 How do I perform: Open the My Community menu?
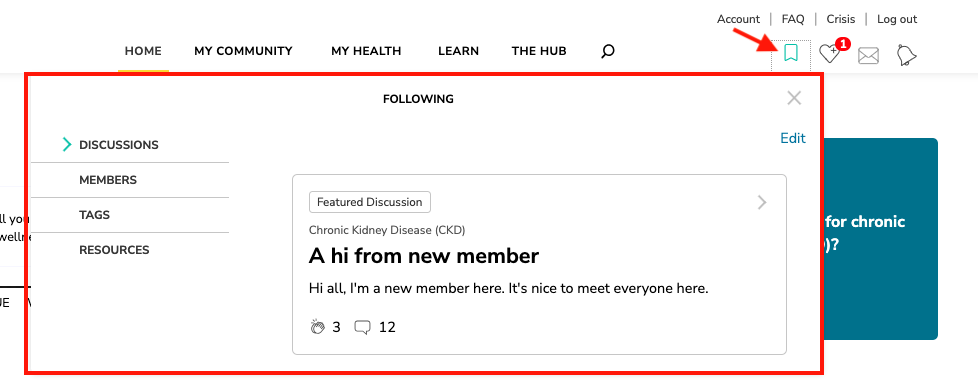243,51
